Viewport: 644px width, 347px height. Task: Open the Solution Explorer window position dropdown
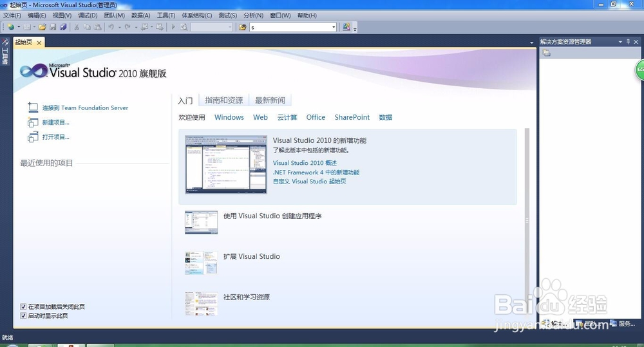pos(620,41)
